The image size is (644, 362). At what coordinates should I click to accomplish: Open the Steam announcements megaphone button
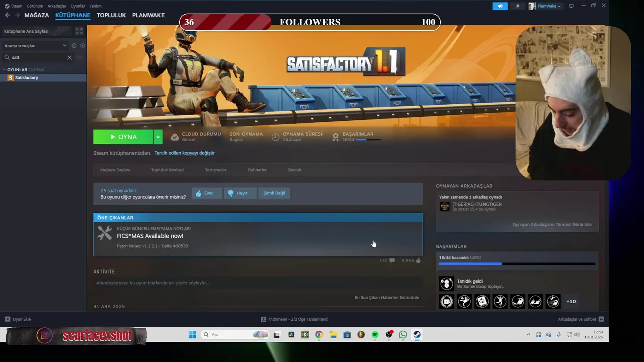click(x=500, y=6)
